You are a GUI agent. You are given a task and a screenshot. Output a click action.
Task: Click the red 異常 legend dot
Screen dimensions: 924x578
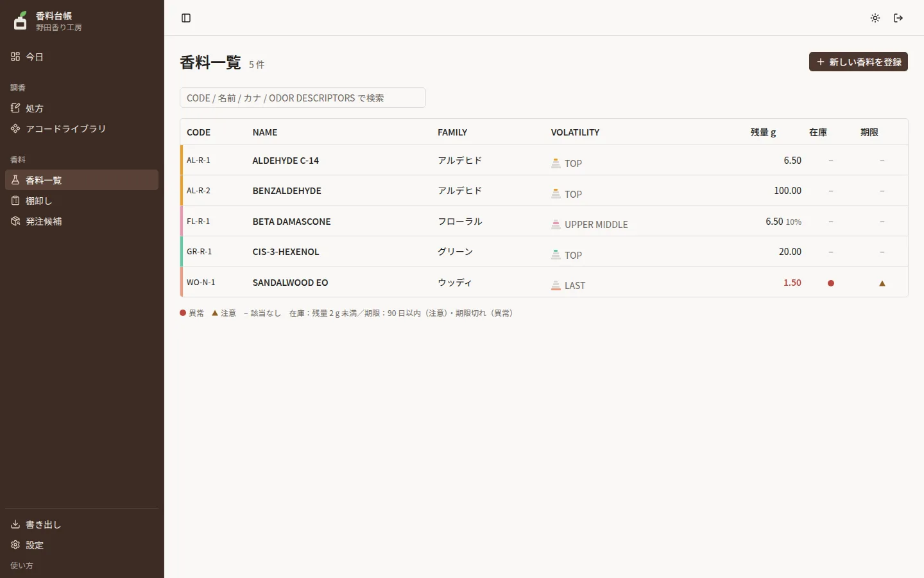183,313
